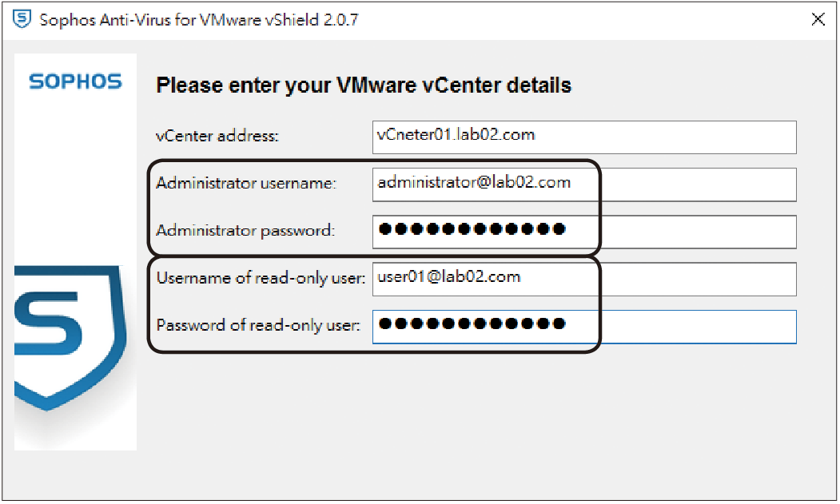
Task: Click the 'vCenter address:' label
Action: pyautogui.click(x=217, y=136)
